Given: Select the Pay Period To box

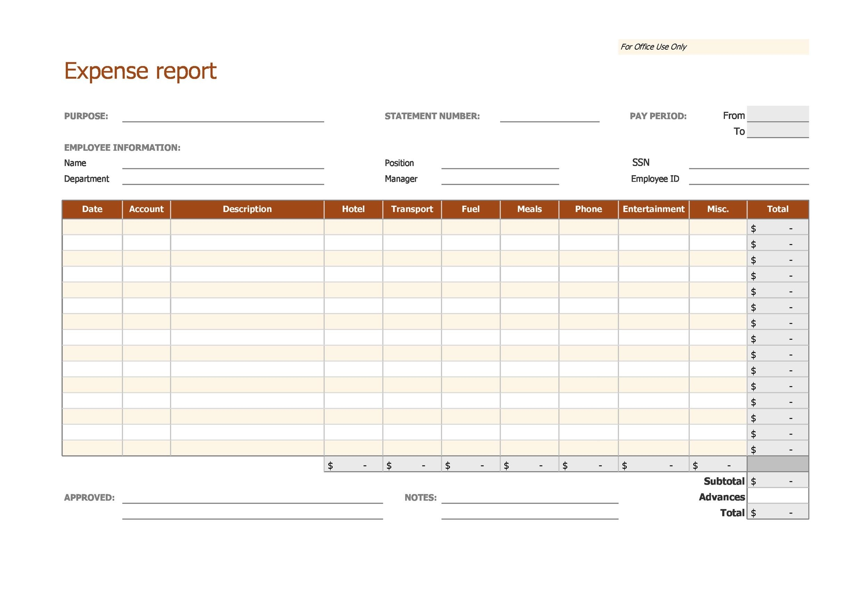Looking at the screenshot, I should (778, 132).
